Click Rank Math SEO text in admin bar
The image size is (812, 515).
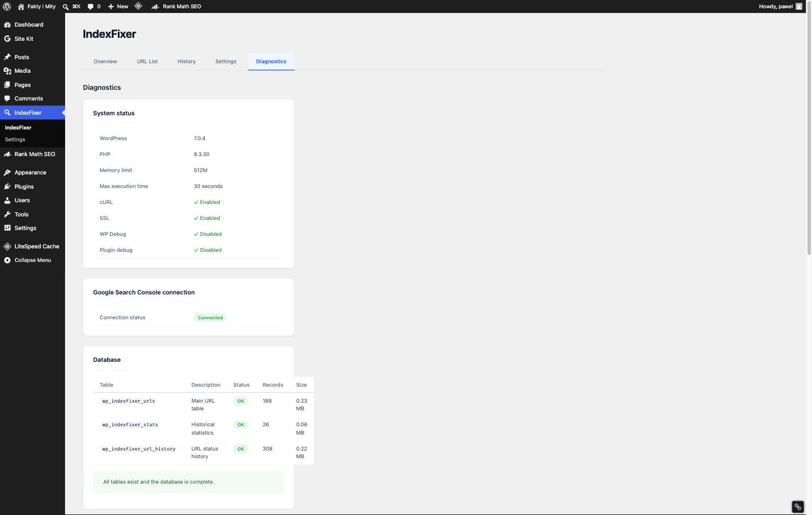pos(182,7)
